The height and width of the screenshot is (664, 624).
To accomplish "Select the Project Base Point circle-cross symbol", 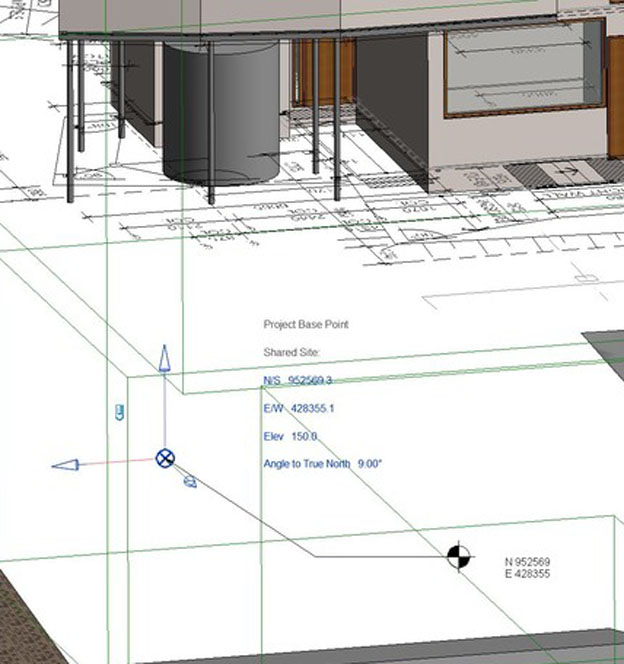I will [x=166, y=458].
